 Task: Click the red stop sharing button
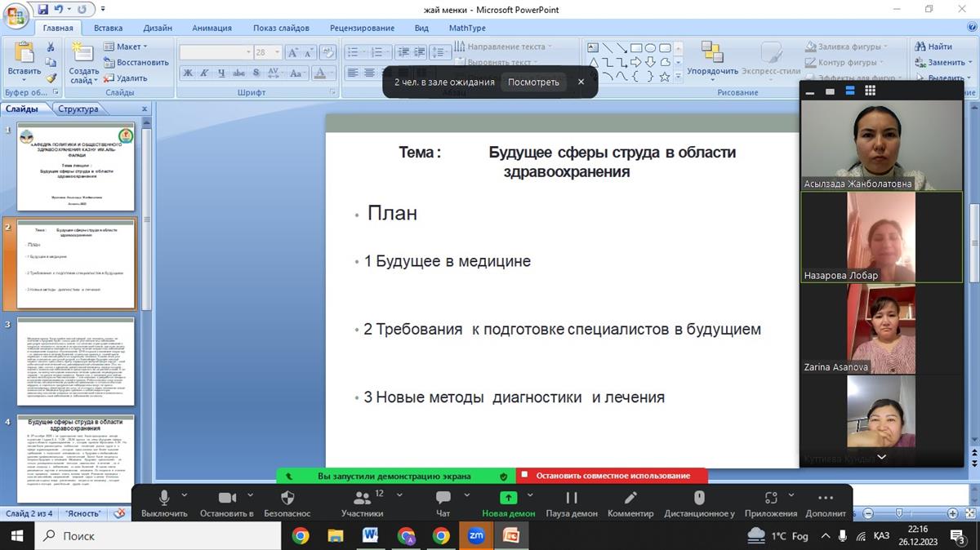tap(612, 476)
